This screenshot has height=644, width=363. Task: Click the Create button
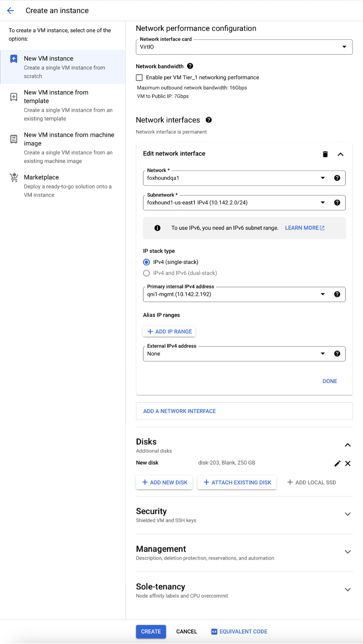click(x=151, y=632)
